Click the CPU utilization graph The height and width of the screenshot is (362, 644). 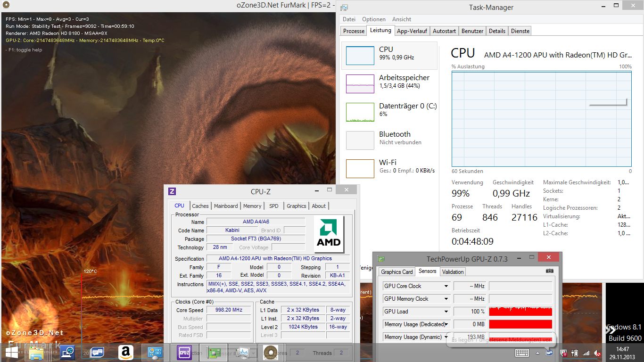pyautogui.click(x=541, y=119)
